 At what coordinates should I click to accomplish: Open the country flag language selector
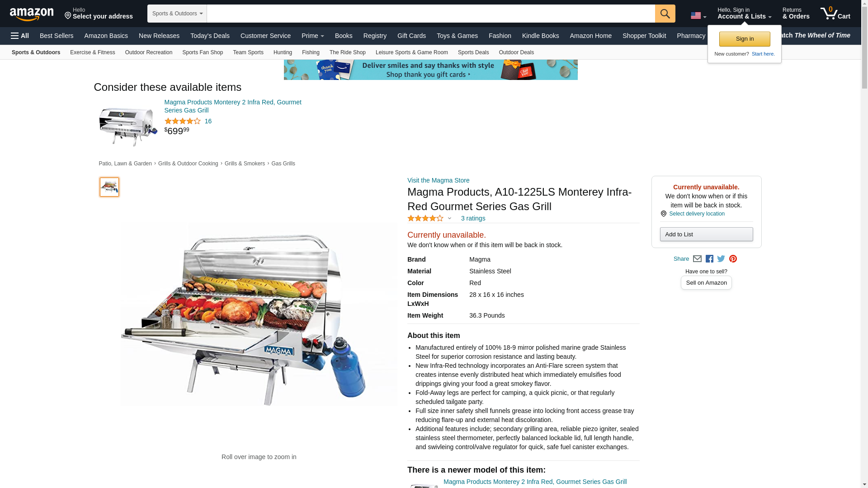[x=698, y=15]
